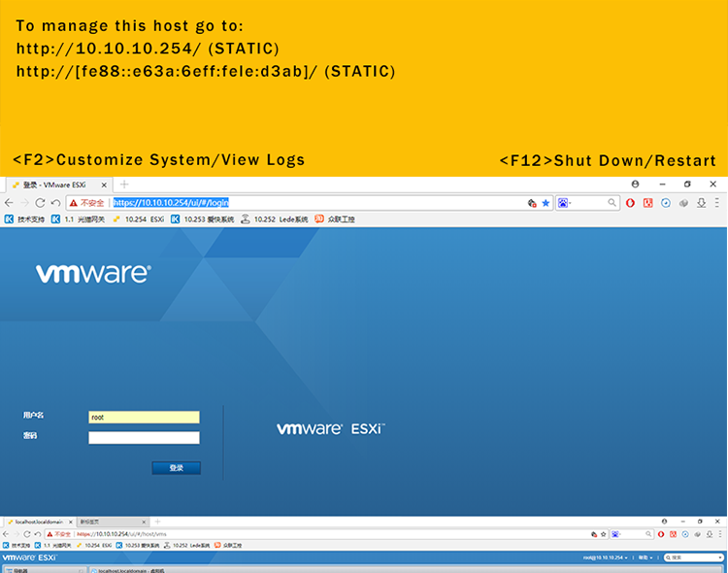Select the 登录 - VMware ESXi tab
Screen dimensions: 728x573
click(x=58, y=185)
